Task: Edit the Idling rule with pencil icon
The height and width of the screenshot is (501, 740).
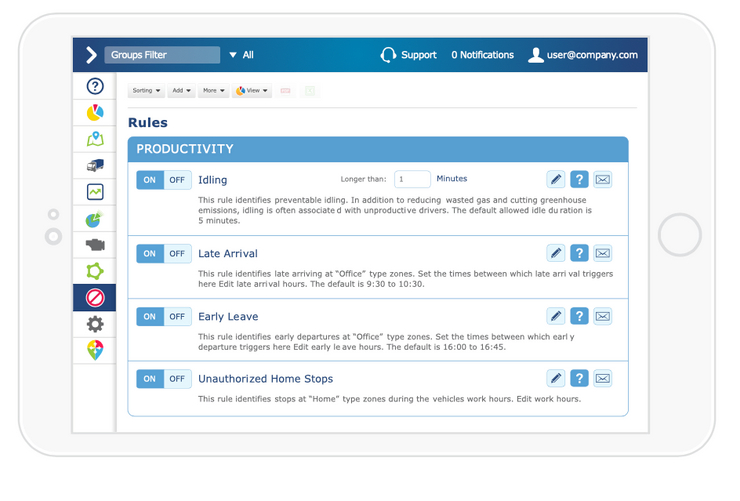Action: [555, 179]
